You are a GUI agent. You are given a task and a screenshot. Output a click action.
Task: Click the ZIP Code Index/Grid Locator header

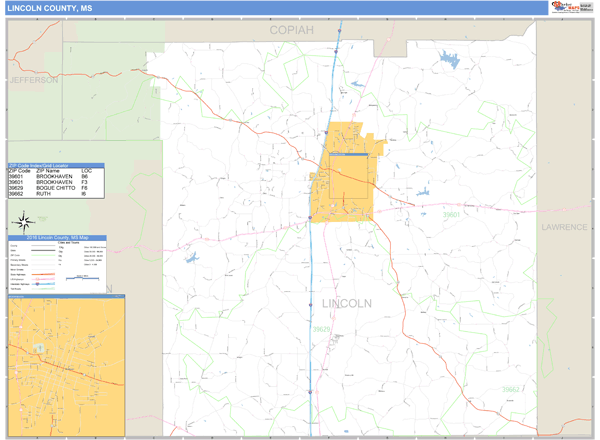coord(56,166)
